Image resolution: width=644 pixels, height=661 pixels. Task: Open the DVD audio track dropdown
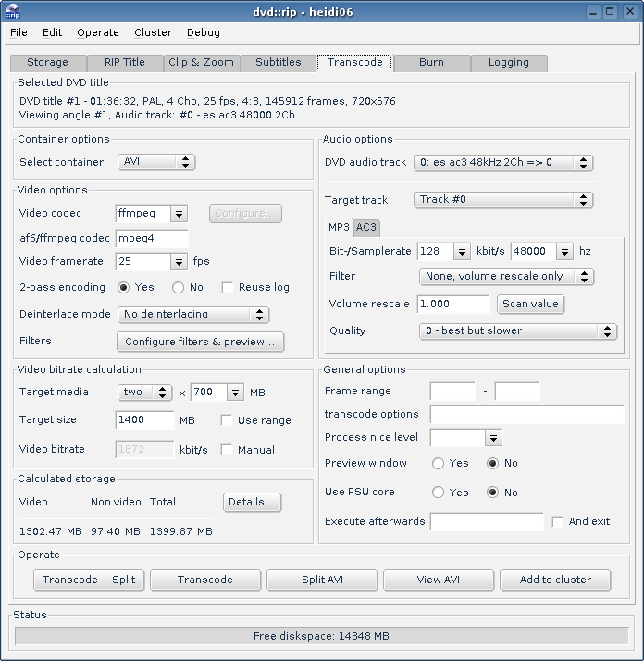point(503,163)
